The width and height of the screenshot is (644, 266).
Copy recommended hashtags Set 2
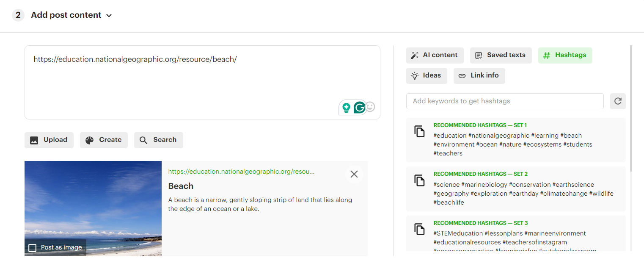419,180
